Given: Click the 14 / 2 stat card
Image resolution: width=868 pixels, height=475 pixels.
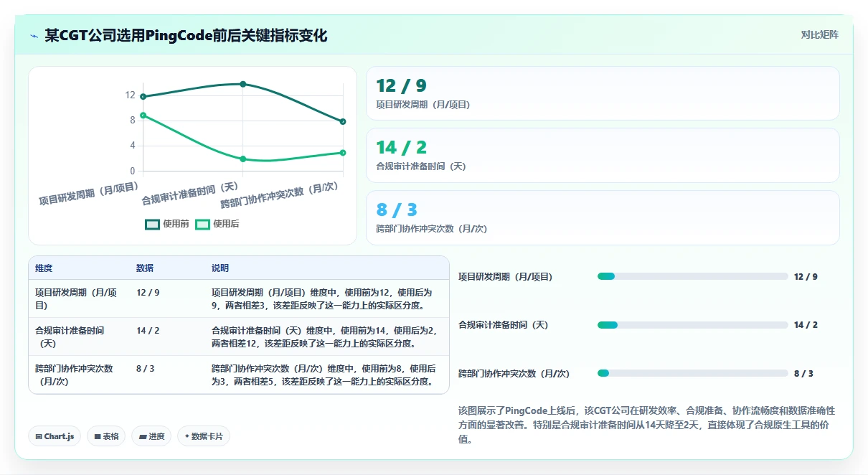Looking at the screenshot, I should click(603, 155).
